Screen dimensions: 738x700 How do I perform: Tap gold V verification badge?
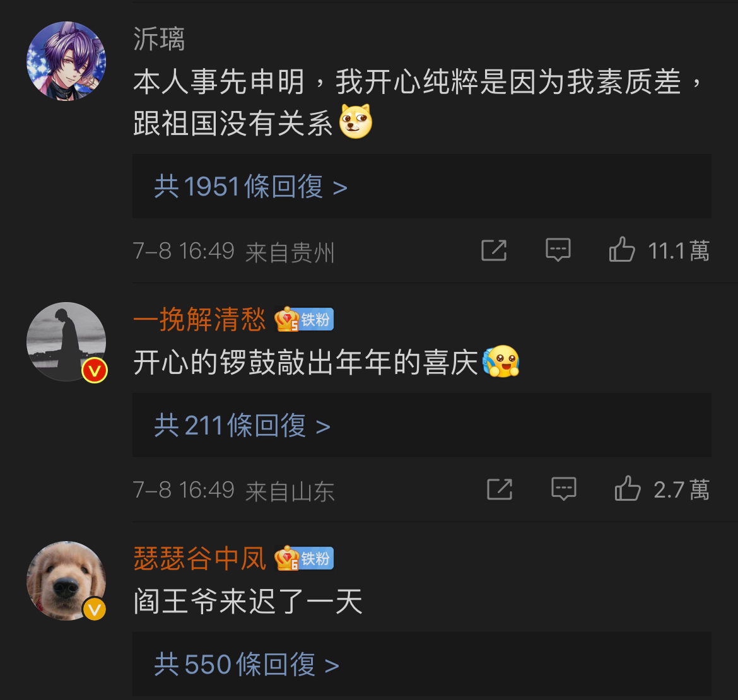95,610
